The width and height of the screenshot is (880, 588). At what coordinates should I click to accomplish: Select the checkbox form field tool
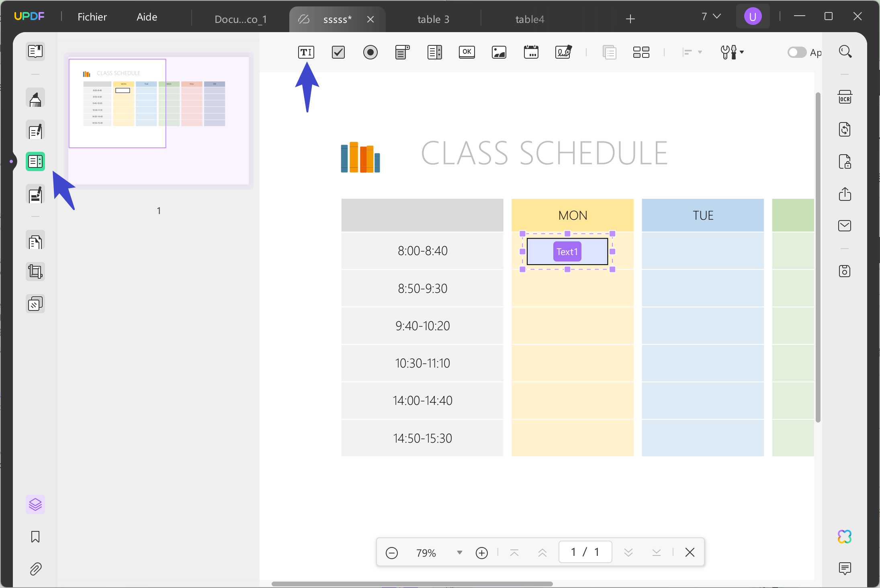click(x=338, y=52)
